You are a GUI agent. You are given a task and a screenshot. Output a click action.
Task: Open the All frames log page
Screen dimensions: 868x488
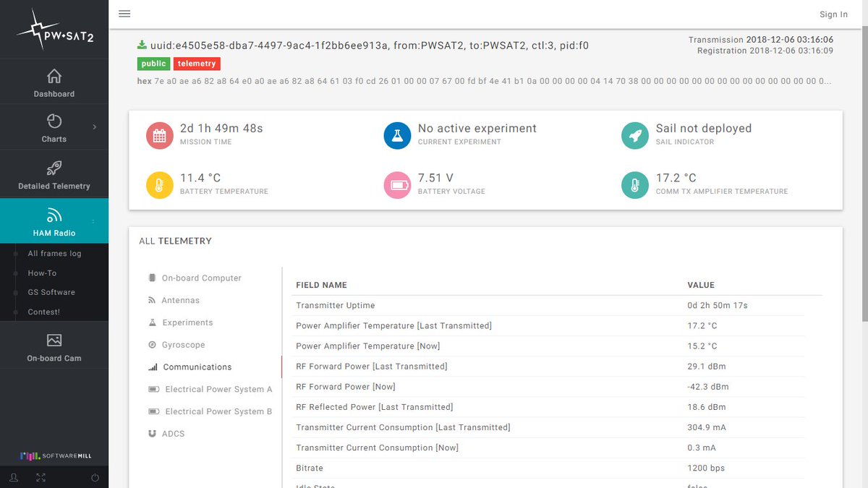(54, 253)
